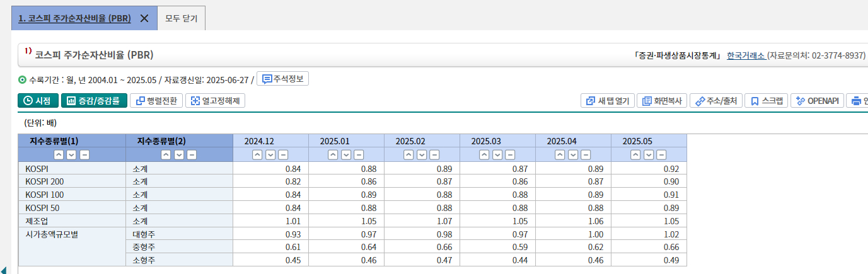Sort 2025.03 column descending (down arrow)
The height and width of the screenshot is (274, 868).
click(497, 155)
